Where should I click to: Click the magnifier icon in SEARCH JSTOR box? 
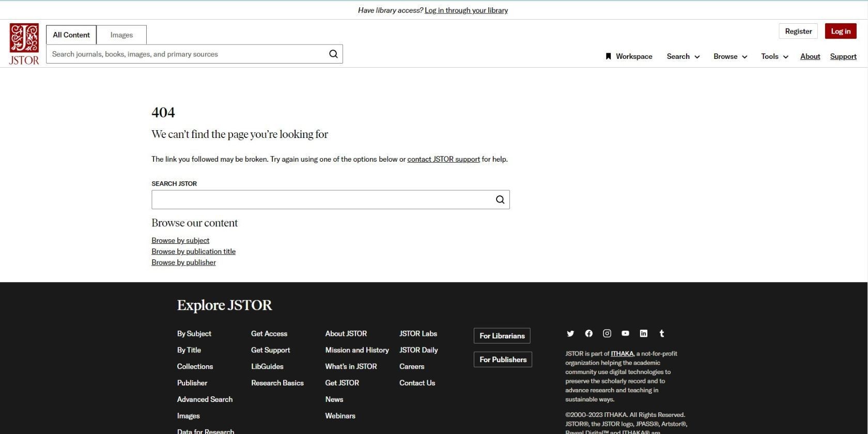point(500,199)
